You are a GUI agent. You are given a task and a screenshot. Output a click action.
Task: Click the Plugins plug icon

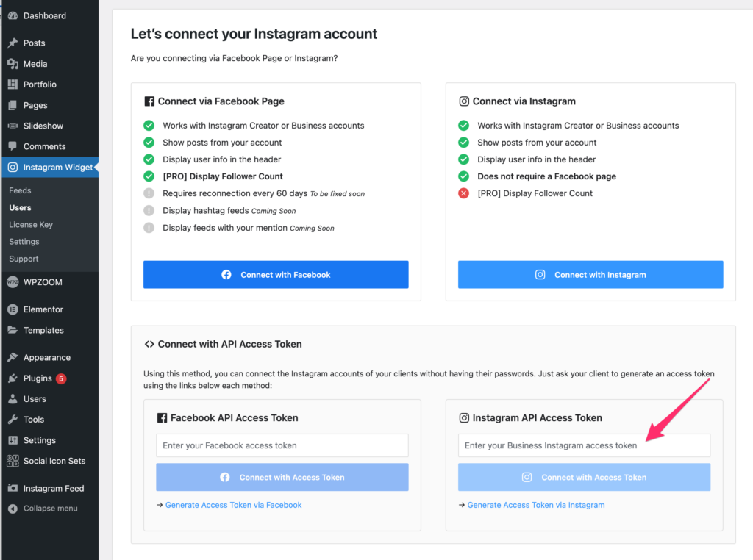point(13,378)
